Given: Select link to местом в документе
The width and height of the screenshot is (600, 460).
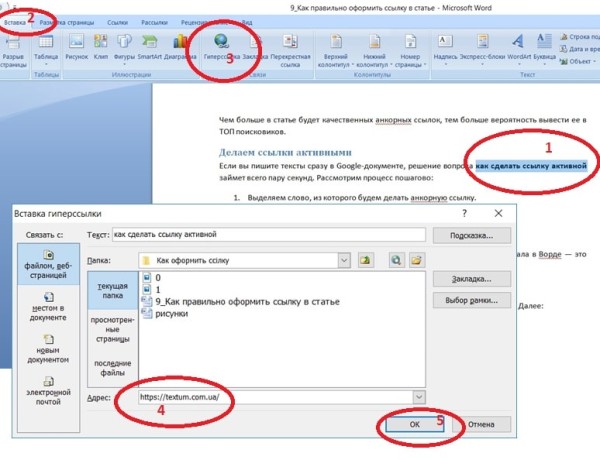Looking at the screenshot, I should [x=48, y=307].
